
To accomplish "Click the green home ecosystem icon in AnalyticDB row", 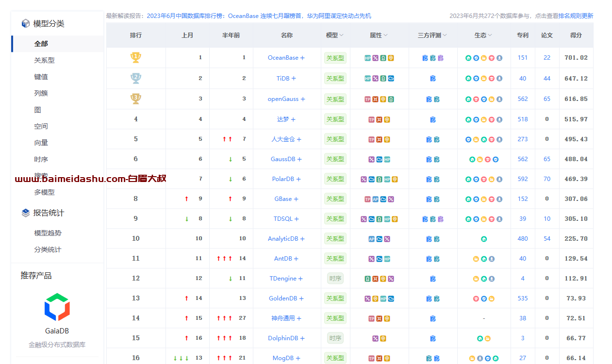I will tap(484, 239).
